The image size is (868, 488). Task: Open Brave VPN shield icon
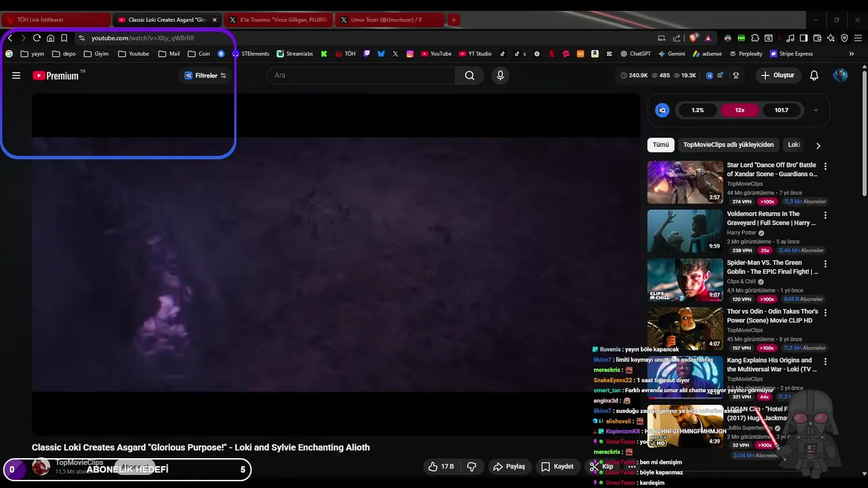(x=844, y=38)
